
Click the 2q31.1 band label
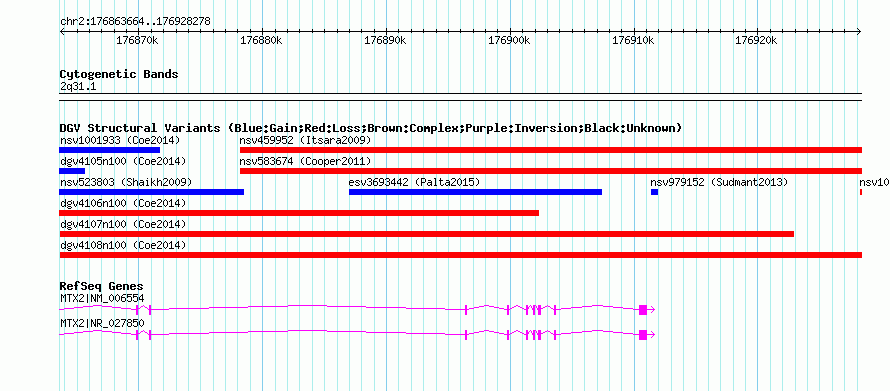(x=78, y=87)
